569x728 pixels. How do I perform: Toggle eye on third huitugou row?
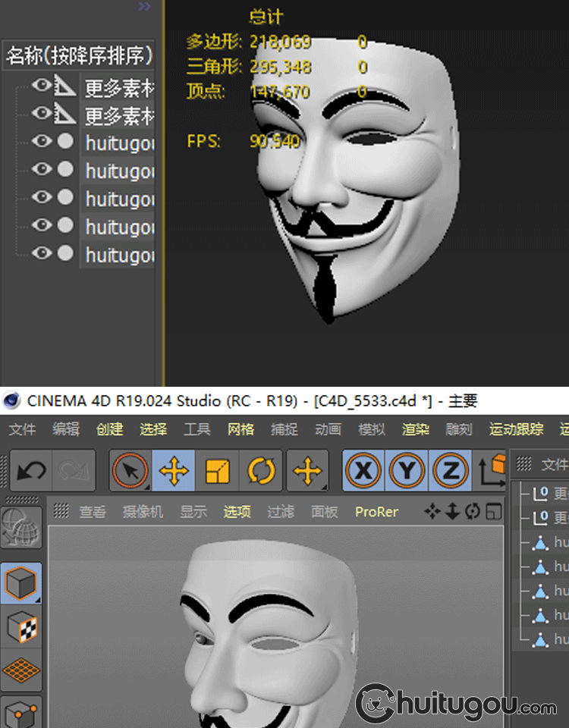click(x=42, y=197)
